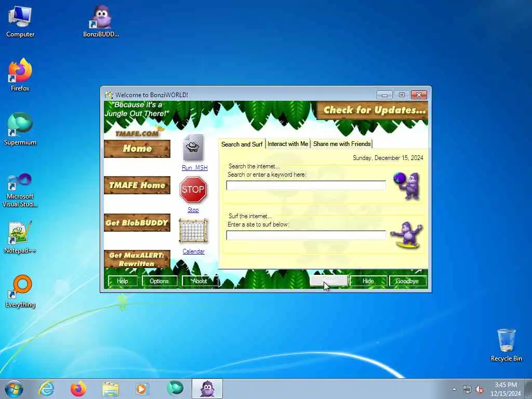Click the Check for Updates button

[372, 110]
